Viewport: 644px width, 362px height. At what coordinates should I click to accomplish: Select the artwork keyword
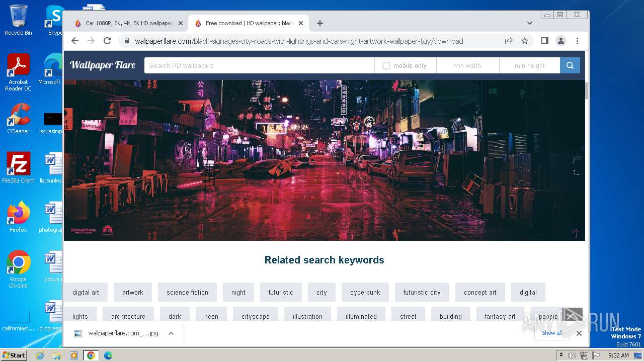coord(133,292)
